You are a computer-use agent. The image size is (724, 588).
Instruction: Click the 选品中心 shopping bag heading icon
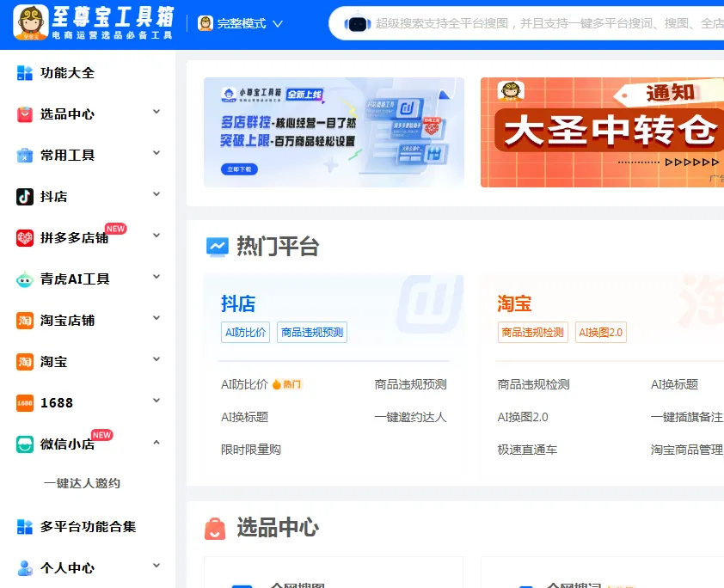(215, 529)
